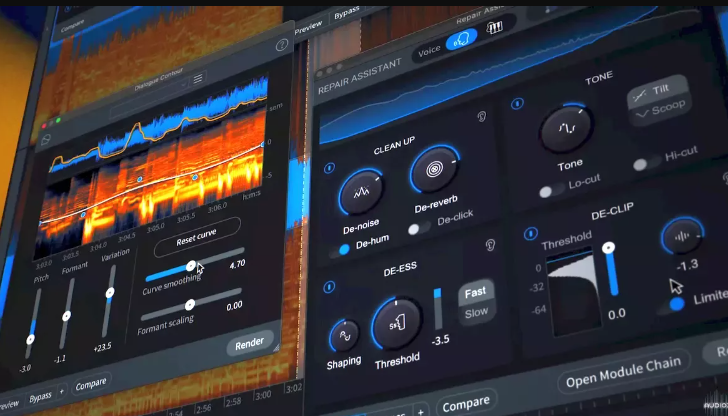The width and height of the screenshot is (728, 416).
Task: Solo De-ess with ear icon
Action: [490, 245]
